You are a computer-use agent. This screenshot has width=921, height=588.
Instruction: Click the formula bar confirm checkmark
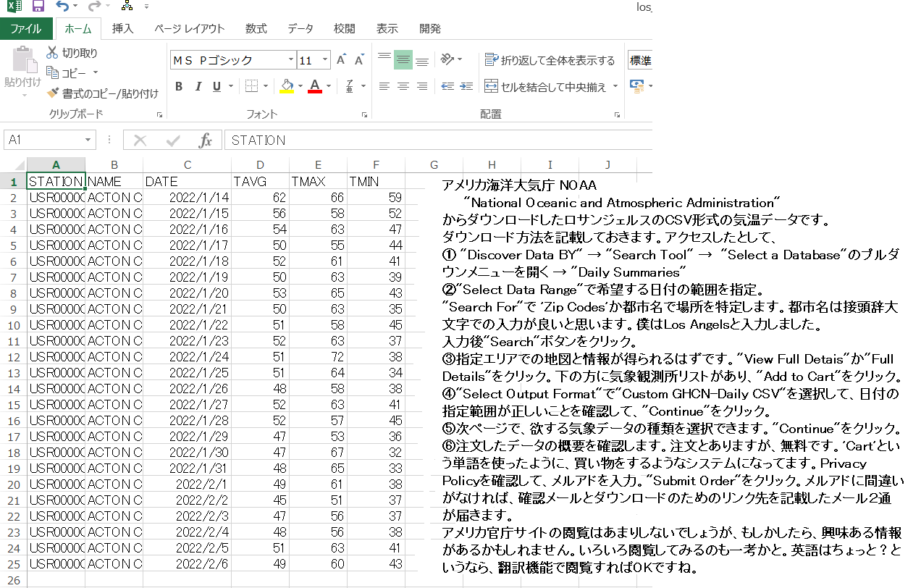(173, 140)
